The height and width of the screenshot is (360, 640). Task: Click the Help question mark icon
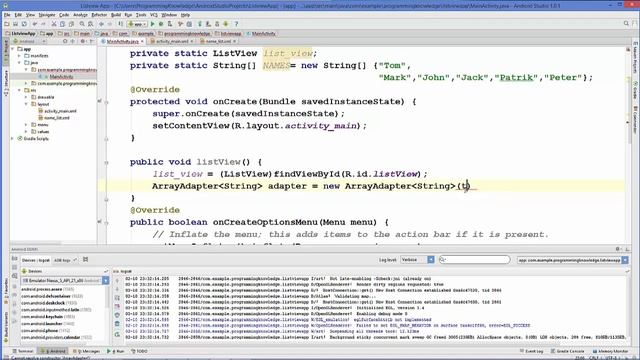pyautogui.click(x=236, y=24)
